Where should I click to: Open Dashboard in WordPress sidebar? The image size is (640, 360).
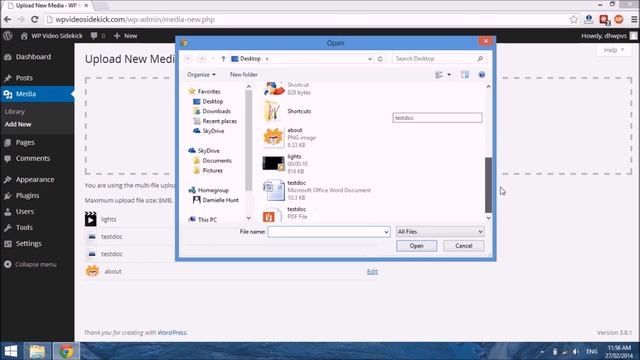pyautogui.click(x=33, y=57)
